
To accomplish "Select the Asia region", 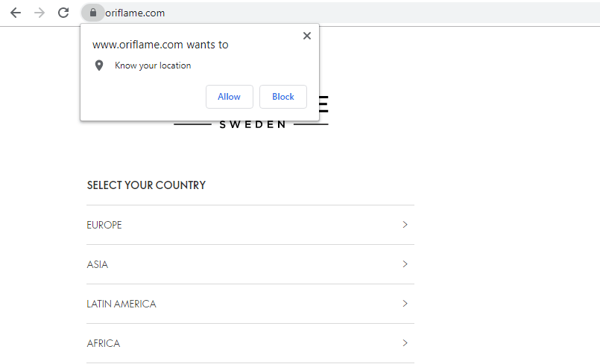I will (x=98, y=264).
